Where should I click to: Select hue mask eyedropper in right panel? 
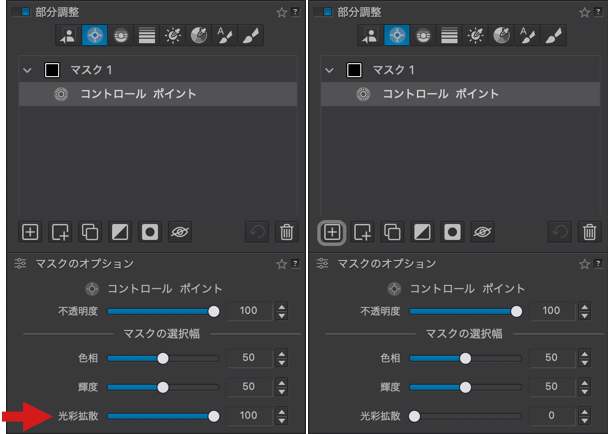tap(501, 36)
